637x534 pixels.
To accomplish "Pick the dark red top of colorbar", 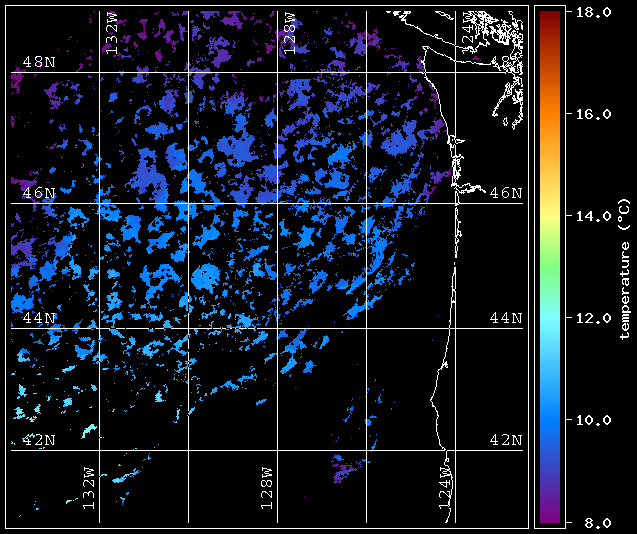I will pyautogui.click(x=550, y=18).
